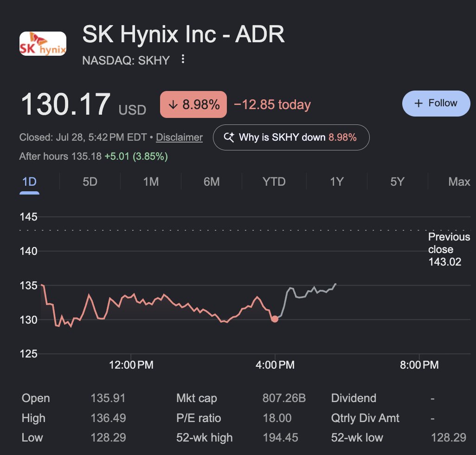Screen dimensions: 476x455
Task: Click the down arrow in the 8.98% badge
Action: [173, 105]
